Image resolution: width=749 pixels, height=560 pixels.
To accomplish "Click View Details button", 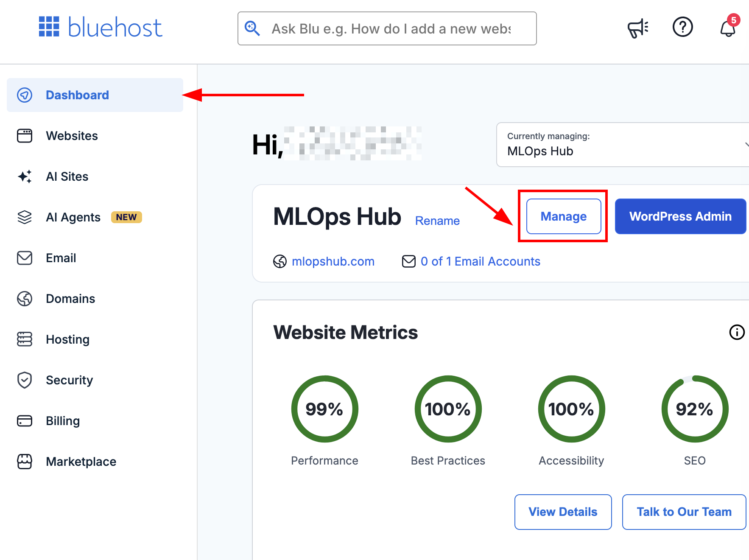I will (x=563, y=512).
